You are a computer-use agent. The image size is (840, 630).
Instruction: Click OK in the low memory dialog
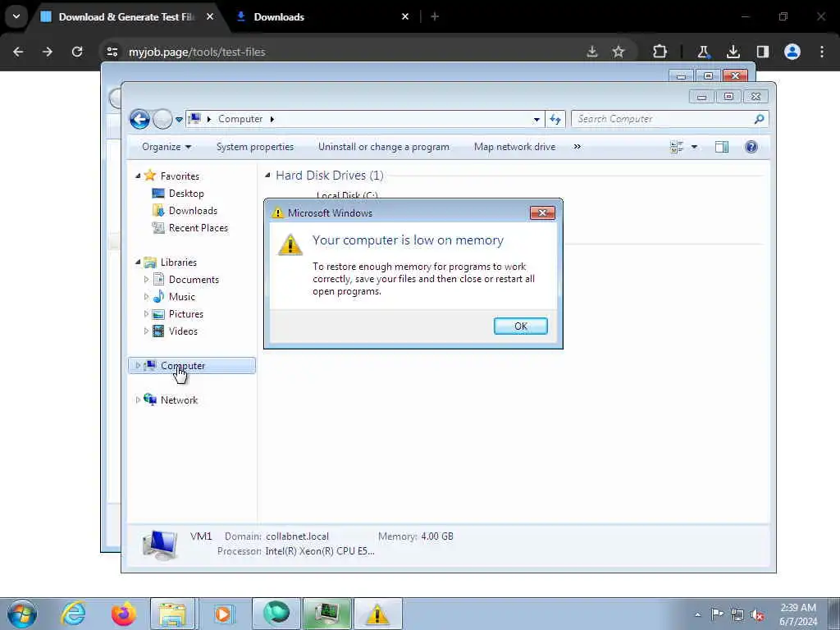(520, 326)
